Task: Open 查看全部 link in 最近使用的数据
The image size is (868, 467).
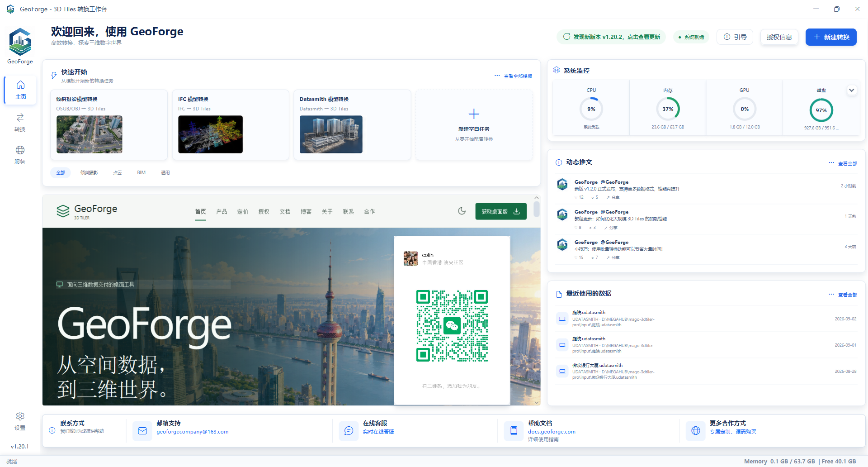Action: point(848,295)
